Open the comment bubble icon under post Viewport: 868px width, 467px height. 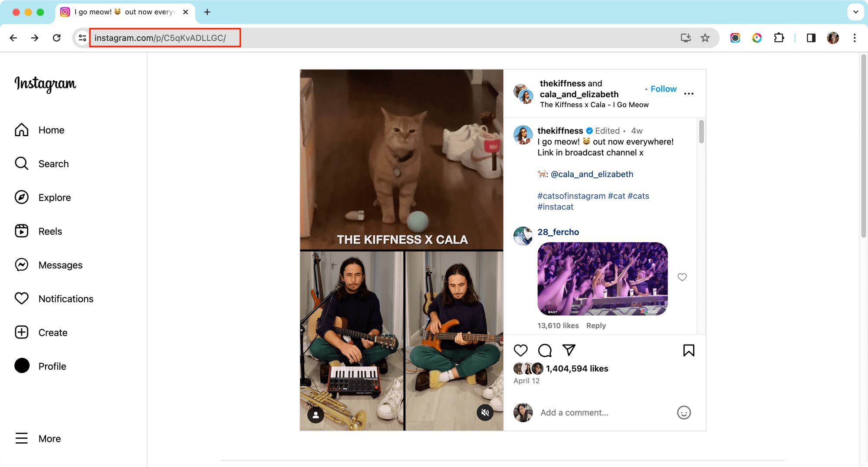pyautogui.click(x=545, y=350)
